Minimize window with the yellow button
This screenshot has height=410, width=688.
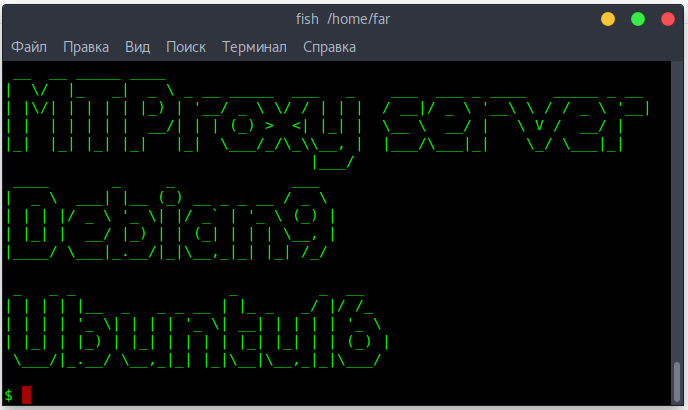tap(608, 19)
